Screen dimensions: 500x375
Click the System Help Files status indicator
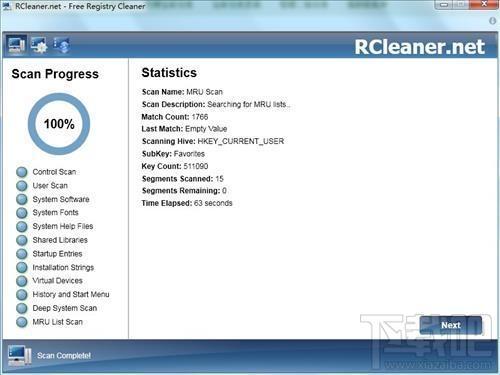[x=22, y=226]
